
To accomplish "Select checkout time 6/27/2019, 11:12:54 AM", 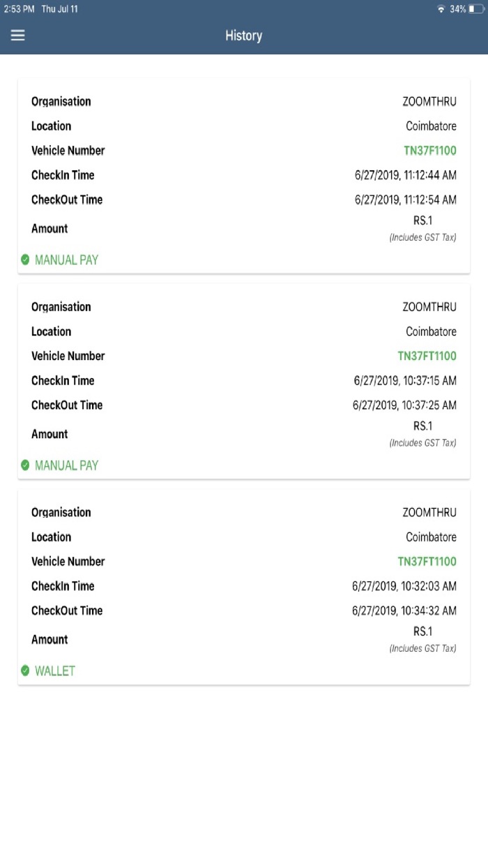I will [x=405, y=200].
